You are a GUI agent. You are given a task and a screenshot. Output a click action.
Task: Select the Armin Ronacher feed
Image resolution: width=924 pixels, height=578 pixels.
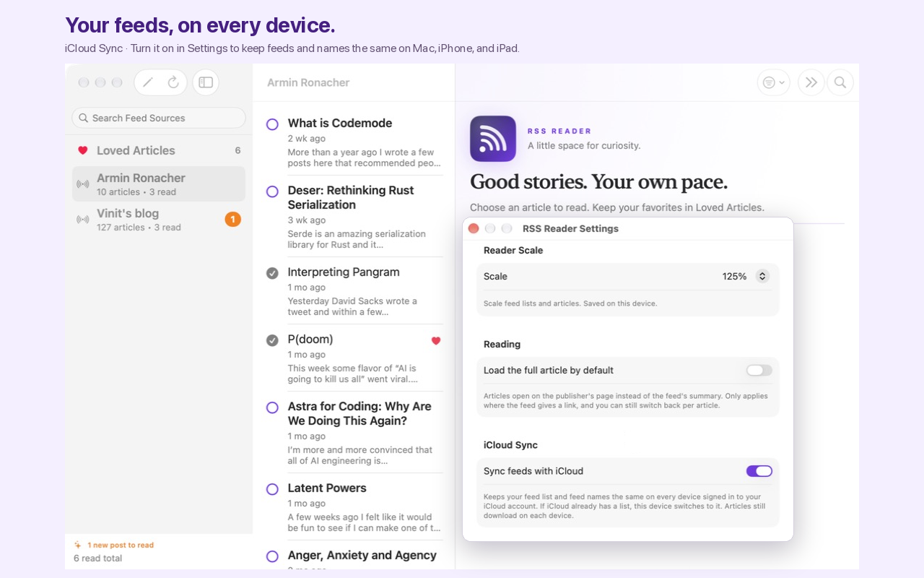159,184
